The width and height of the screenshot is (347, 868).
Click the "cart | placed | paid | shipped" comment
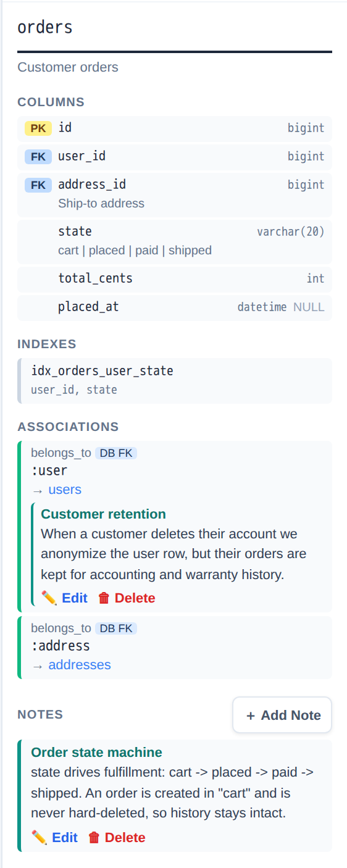point(135,250)
